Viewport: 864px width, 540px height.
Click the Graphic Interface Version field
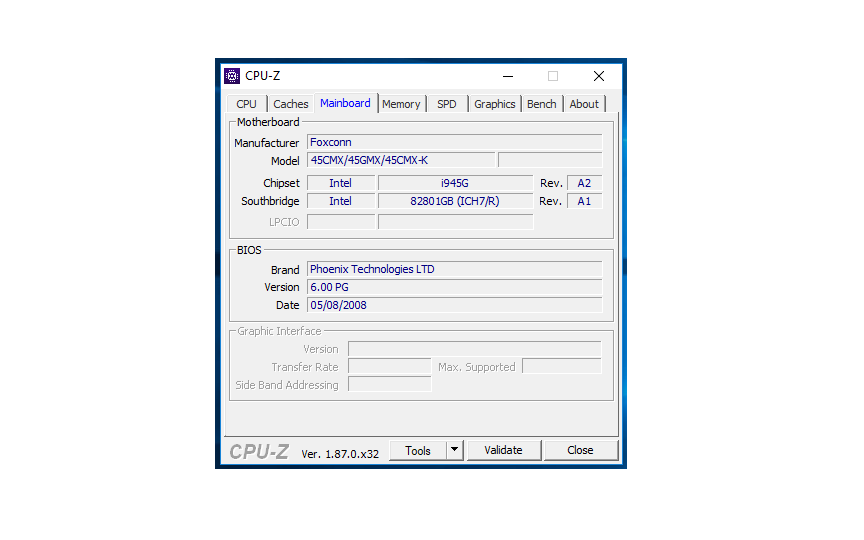click(474, 349)
